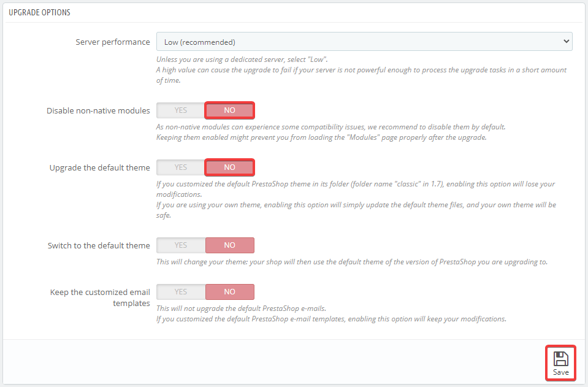Screen dimensions: 588x387
Task: Select NO for Keep customized email templates
Action: 229,292
